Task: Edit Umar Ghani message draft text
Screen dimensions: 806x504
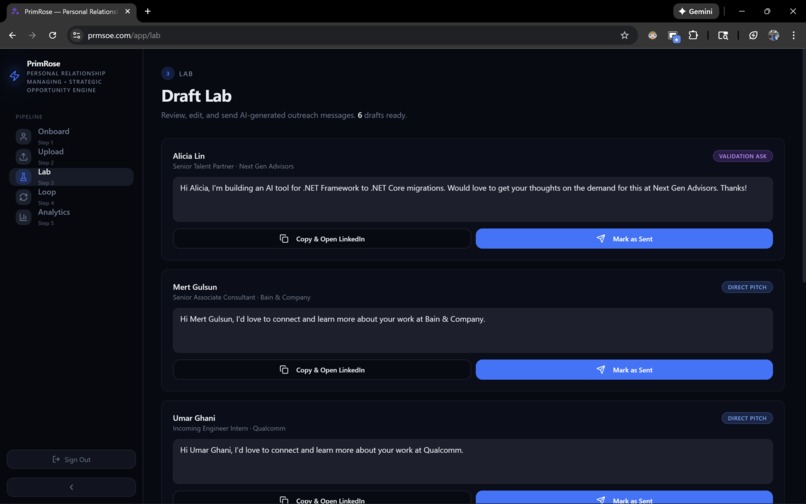Action: [472, 461]
